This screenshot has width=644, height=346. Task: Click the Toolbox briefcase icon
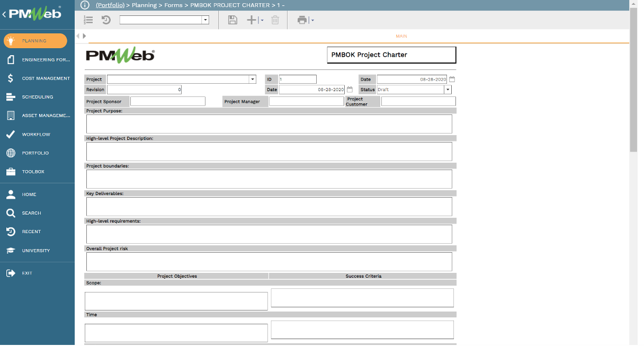click(11, 172)
